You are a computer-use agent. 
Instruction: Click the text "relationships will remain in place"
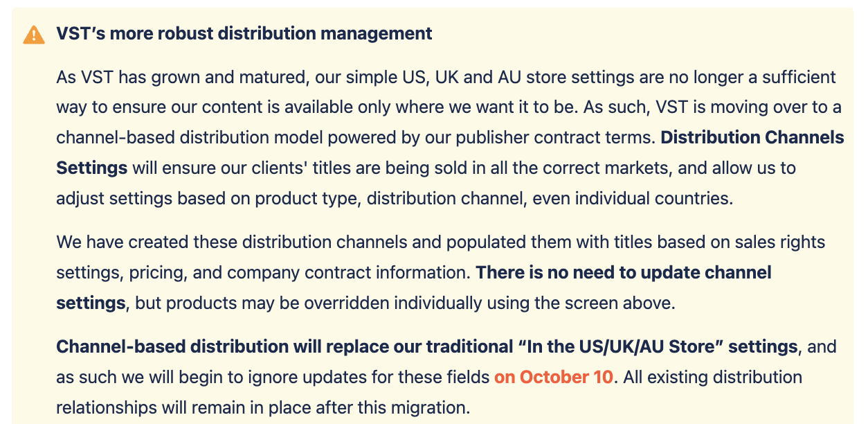point(185,408)
